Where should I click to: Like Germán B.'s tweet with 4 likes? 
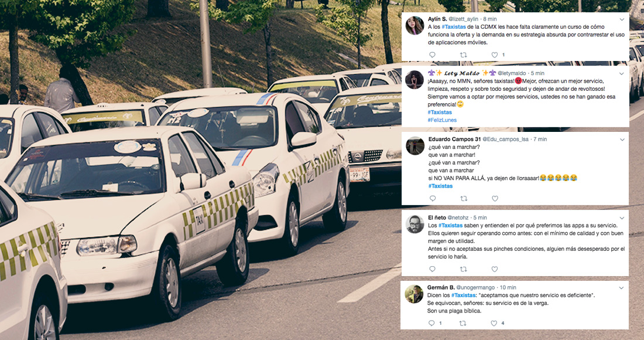pyautogui.click(x=494, y=323)
